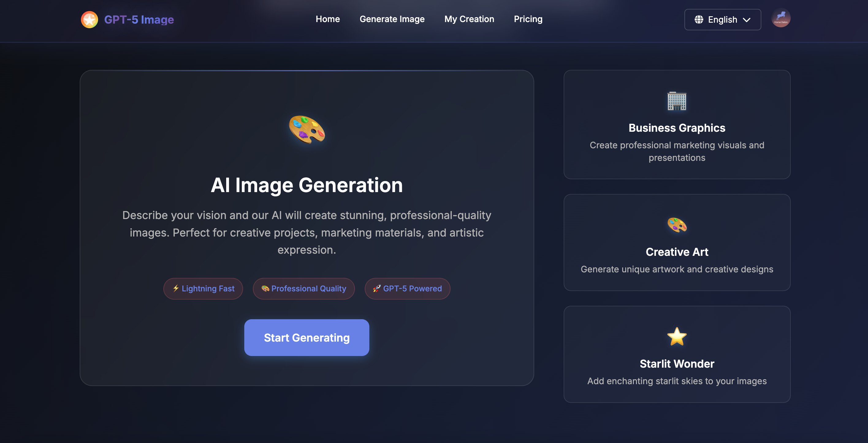Click the GPT-5 Image star logo icon
The image size is (868, 443).
(89, 20)
